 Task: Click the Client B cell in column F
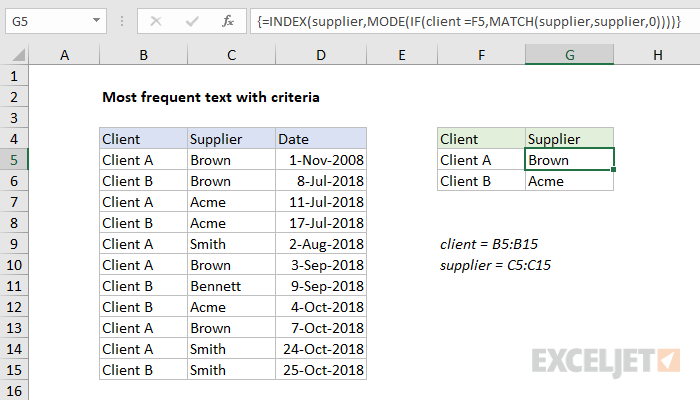pos(481,181)
